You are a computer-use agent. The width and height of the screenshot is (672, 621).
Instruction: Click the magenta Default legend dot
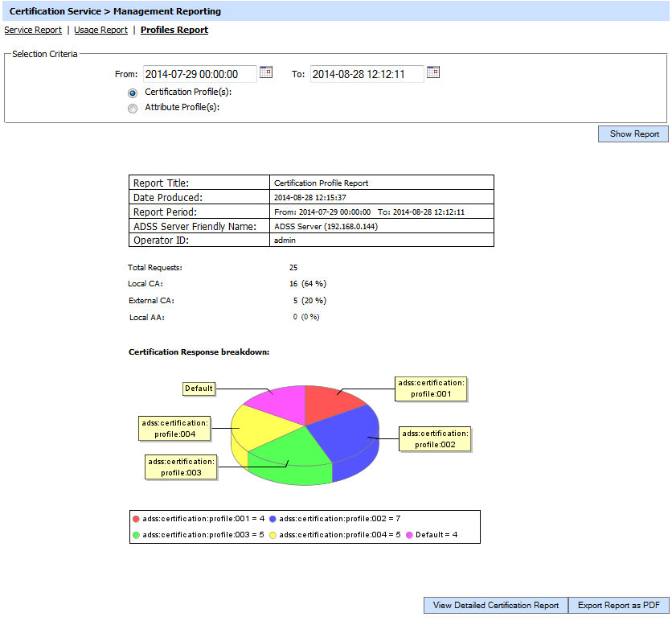tap(409, 534)
